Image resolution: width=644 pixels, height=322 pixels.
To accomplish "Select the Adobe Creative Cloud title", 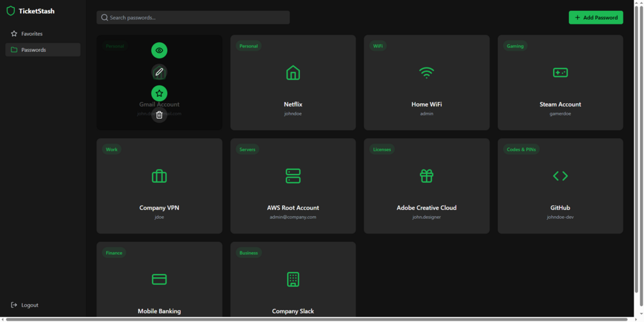I will [x=426, y=208].
